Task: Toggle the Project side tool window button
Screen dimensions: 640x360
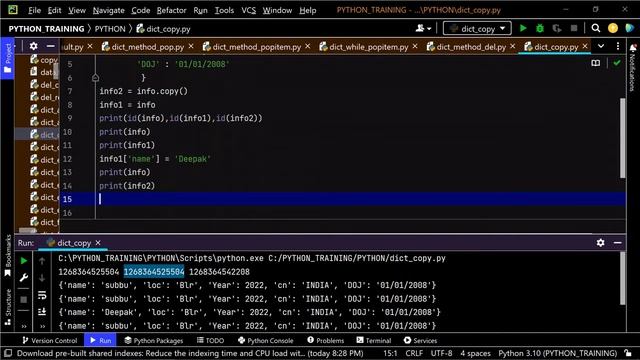Action: tap(7, 58)
